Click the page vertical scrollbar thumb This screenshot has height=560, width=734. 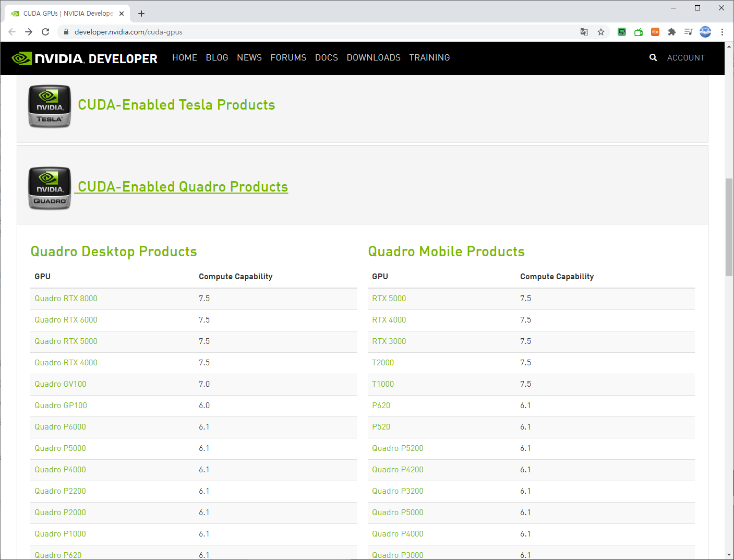pos(729,227)
